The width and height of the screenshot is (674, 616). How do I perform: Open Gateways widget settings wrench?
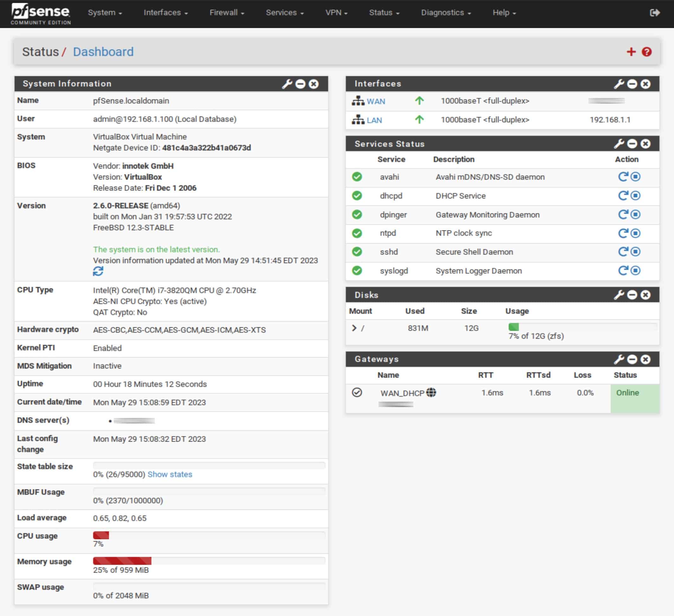tap(619, 359)
